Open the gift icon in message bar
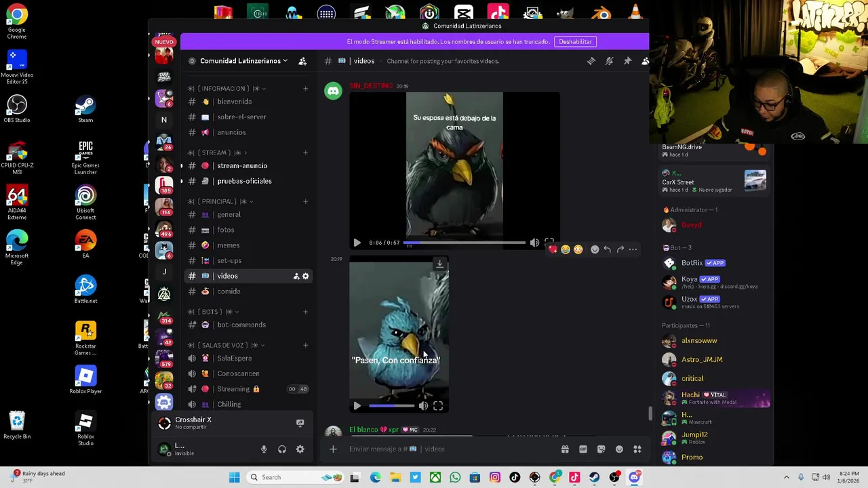 click(x=565, y=449)
